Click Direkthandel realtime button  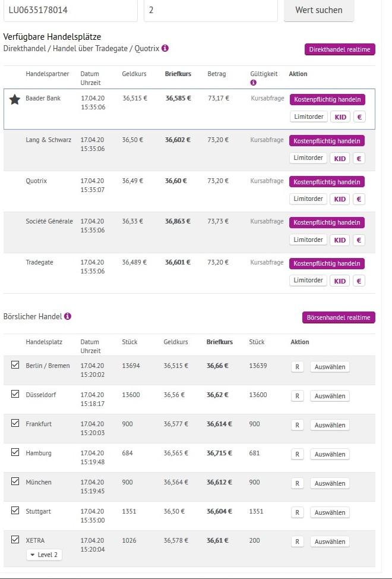(x=340, y=49)
